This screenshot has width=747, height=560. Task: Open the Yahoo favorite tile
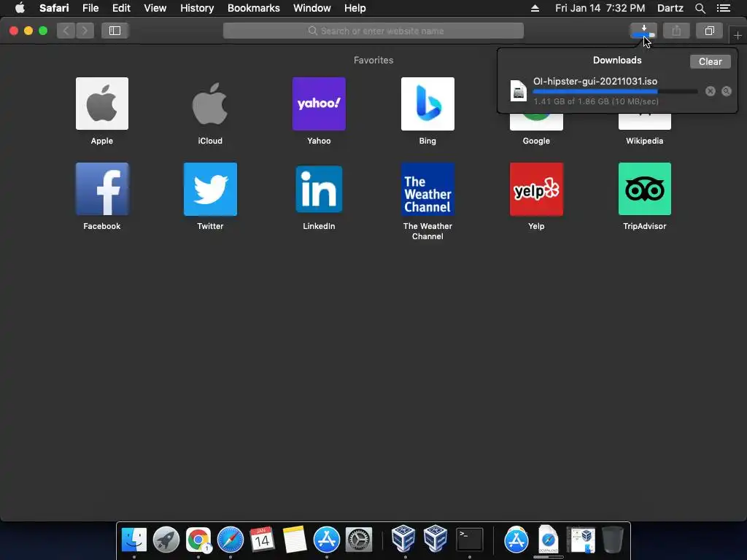click(319, 104)
